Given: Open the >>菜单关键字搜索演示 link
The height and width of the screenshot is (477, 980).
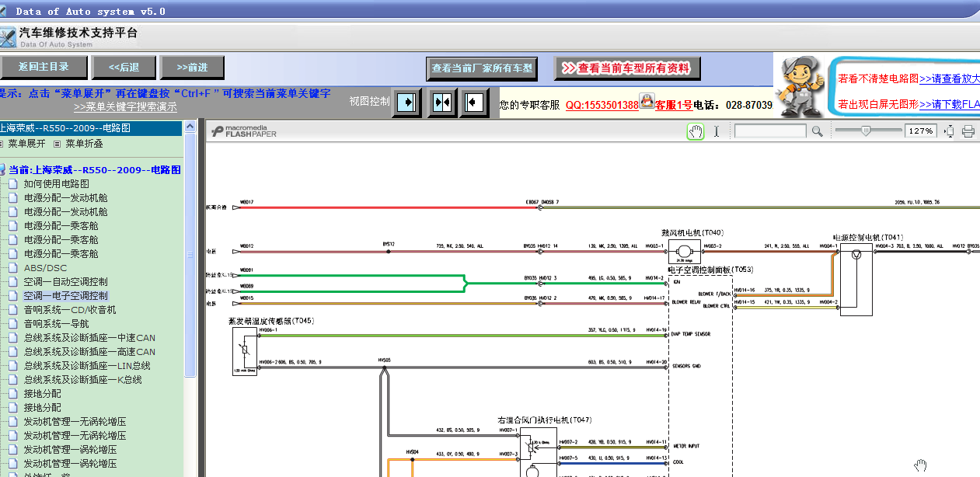Looking at the screenshot, I should click(125, 107).
